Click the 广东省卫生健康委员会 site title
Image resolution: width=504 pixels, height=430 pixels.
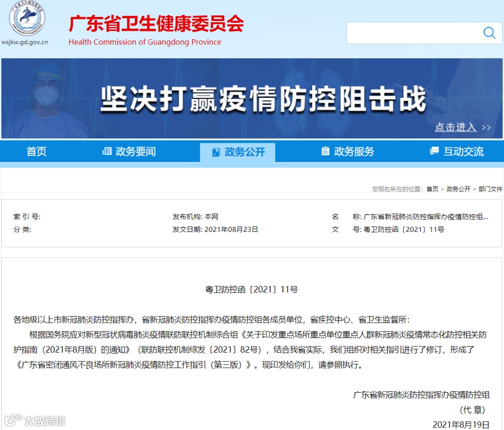[x=156, y=24]
